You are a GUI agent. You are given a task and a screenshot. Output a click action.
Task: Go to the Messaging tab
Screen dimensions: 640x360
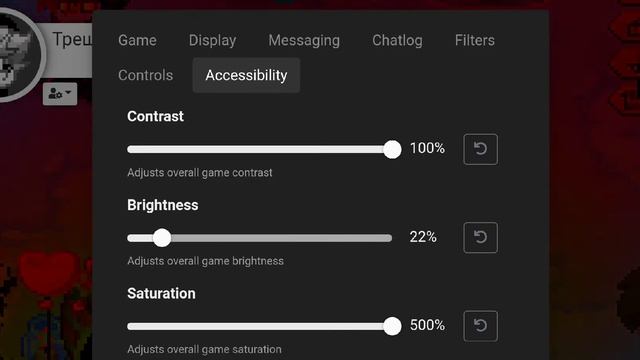(x=304, y=40)
